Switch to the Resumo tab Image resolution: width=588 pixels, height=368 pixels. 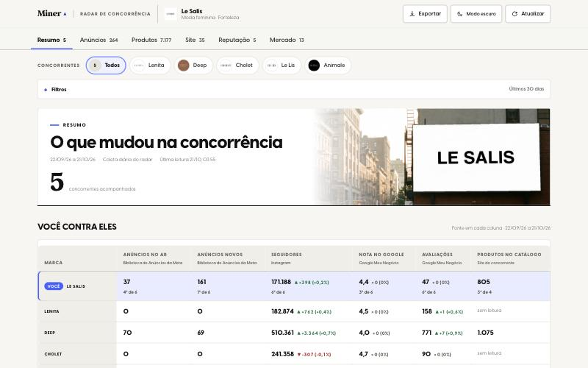point(51,40)
